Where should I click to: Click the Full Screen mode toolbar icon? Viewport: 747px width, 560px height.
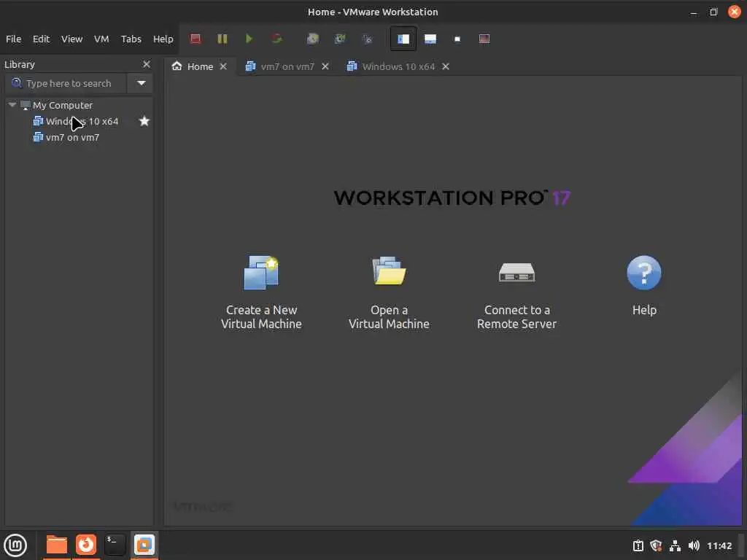(457, 39)
